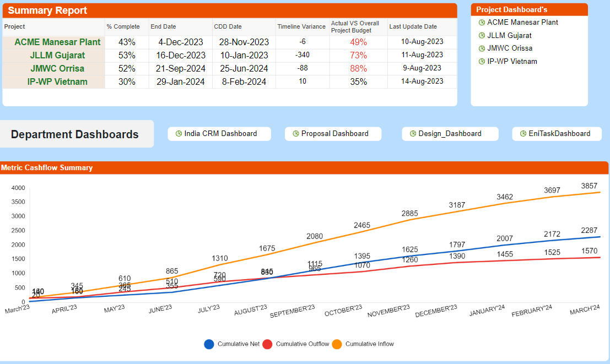610x364 pixels.
Task: Open the EniTaskDashboard button
Action: (557, 134)
